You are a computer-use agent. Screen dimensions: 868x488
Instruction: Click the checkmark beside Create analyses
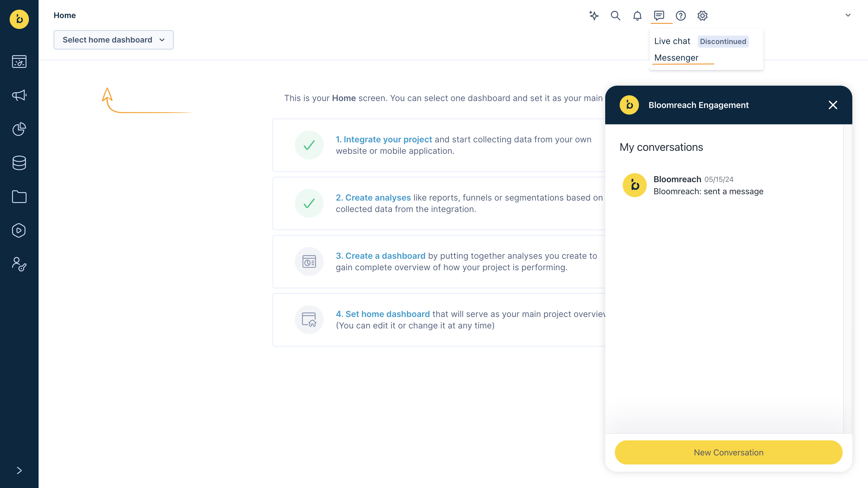pos(309,203)
